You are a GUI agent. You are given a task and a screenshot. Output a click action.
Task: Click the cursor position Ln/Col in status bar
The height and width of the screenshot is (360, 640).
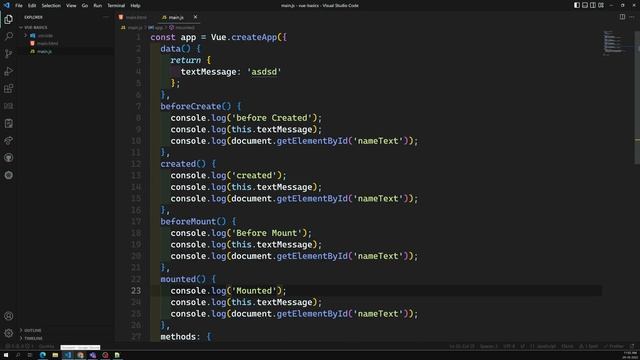[x=462, y=347]
